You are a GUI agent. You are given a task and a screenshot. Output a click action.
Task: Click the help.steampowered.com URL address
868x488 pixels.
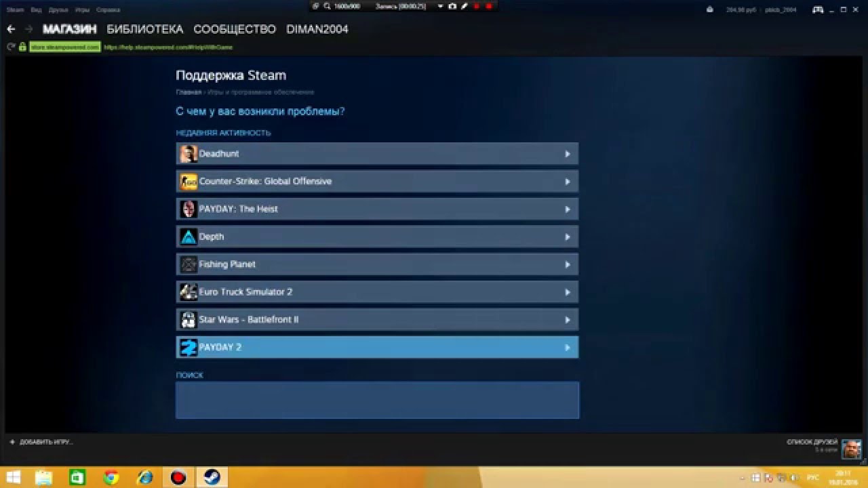coord(168,47)
